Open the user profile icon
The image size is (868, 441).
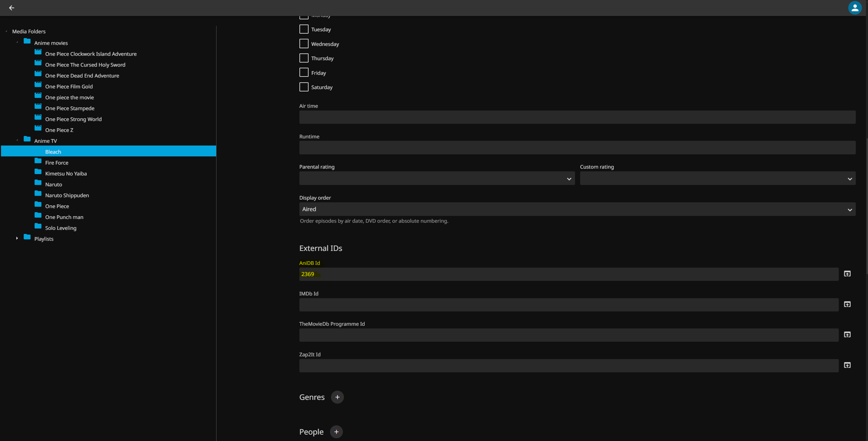pyautogui.click(x=854, y=8)
